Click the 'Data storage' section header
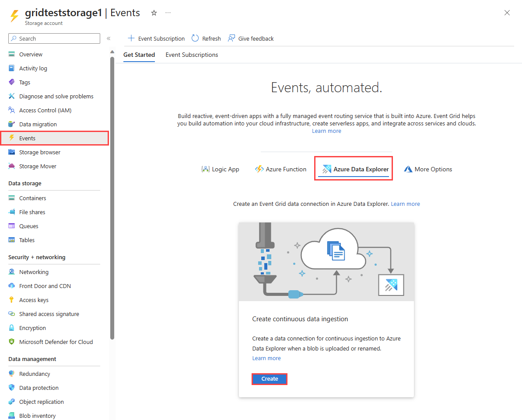Viewport: 522px width, 420px height. click(25, 183)
